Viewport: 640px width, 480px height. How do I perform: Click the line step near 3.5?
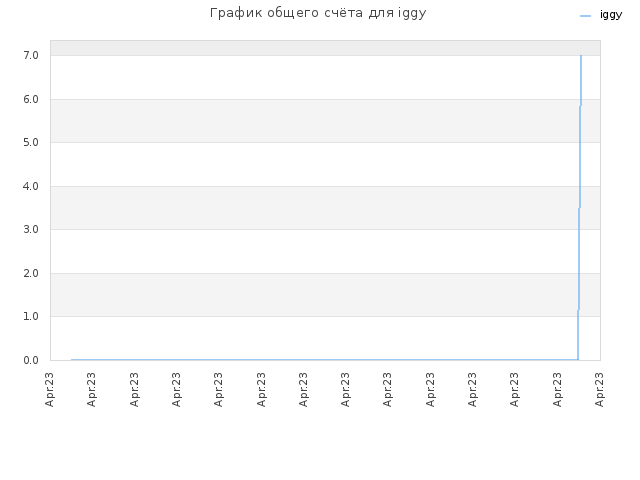coord(579,208)
